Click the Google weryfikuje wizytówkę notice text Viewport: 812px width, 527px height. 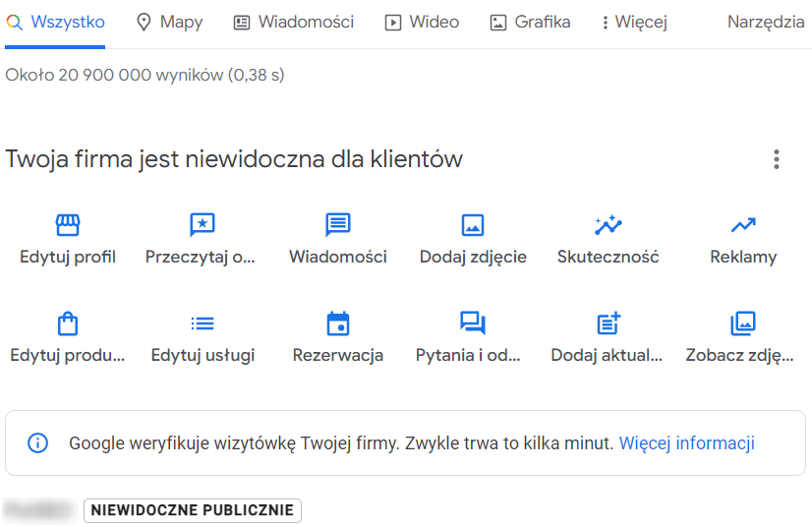[341, 443]
